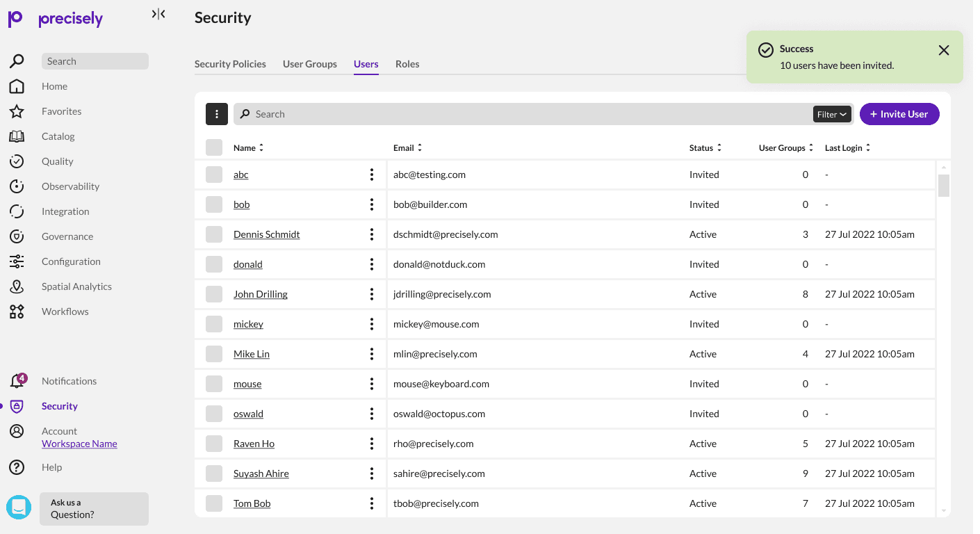The image size is (980, 534).
Task: Open the Workflows icon
Action: (x=17, y=311)
